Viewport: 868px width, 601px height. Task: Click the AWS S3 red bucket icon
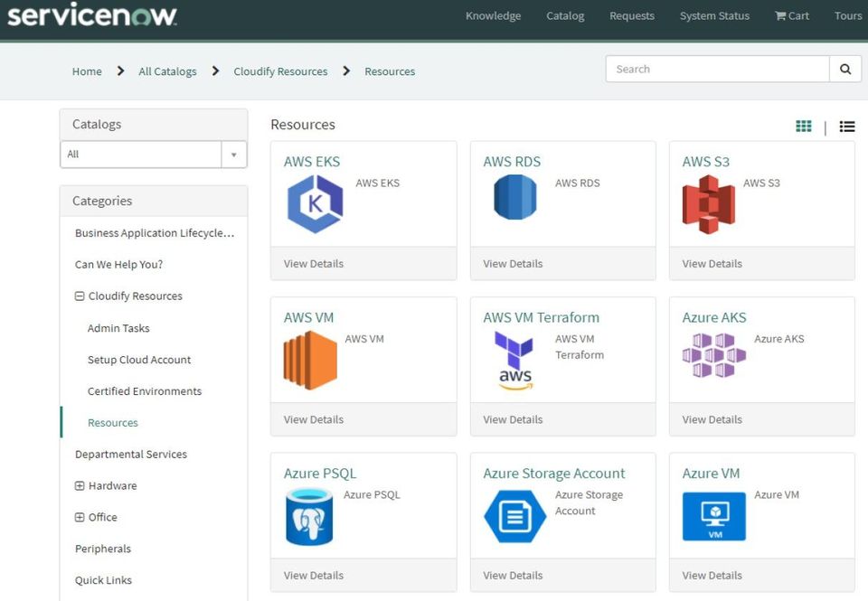click(709, 204)
